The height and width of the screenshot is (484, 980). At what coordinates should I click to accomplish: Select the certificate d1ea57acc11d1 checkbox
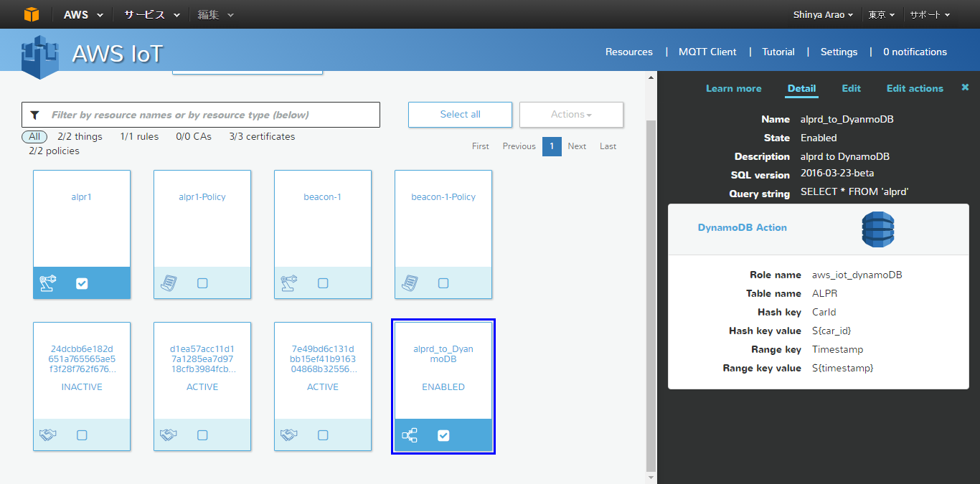(x=202, y=435)
